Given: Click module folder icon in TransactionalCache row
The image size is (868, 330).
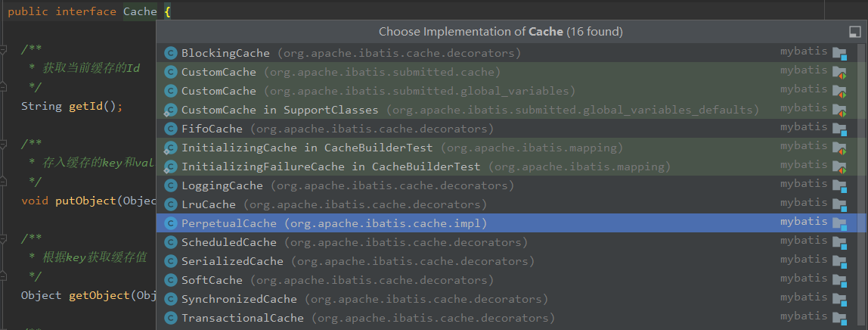Looking at the screenshot, I should (x=839, y=318).
